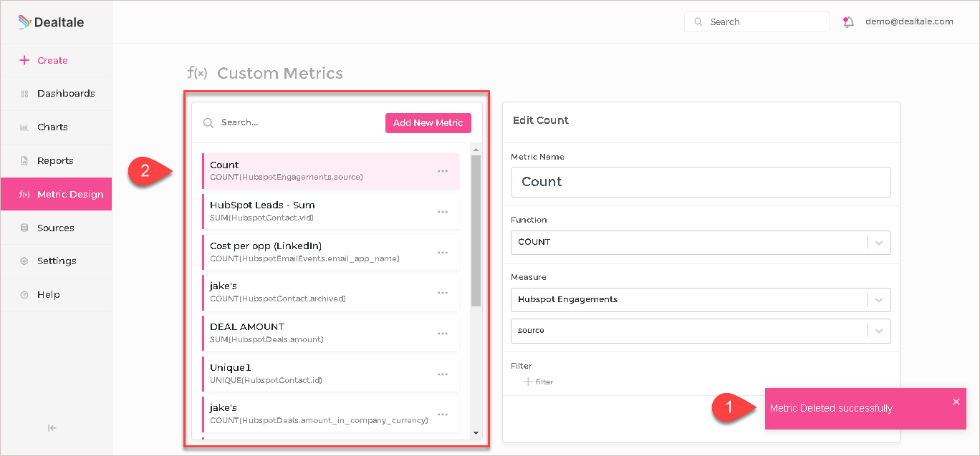Select Unique1 metric row
Image resolution: width=980 pixels, height=456 pixels.
[x=330, y=374]
